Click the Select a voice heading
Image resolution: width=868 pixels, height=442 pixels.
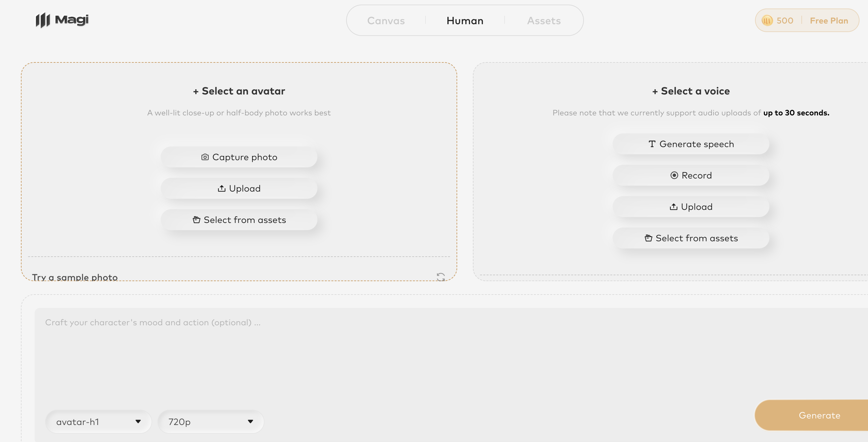691,91
